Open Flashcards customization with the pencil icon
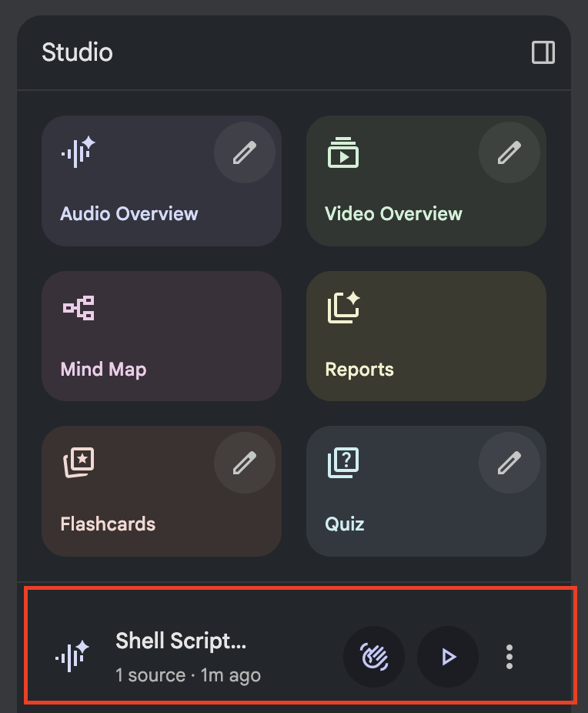588x713 pixels. coord(244,463)
